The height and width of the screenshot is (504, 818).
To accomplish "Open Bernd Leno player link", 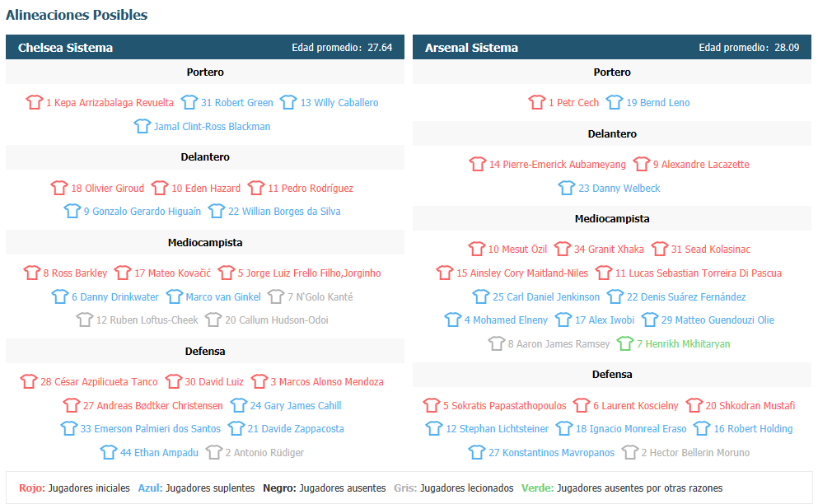I will 657,103.
